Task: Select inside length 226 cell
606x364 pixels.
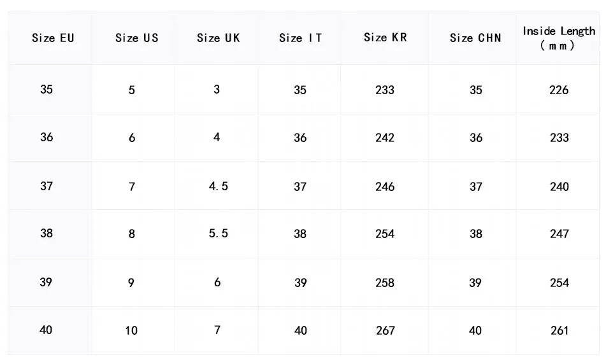Action: [x=559, y=90]
